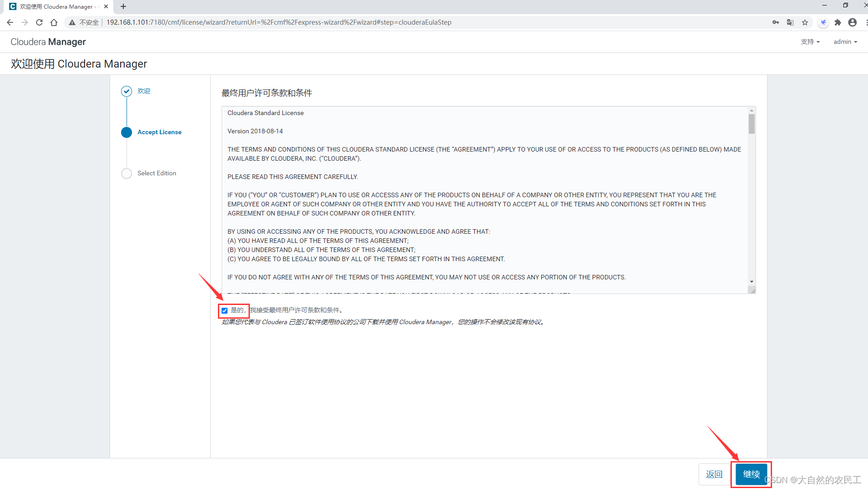Click the Version 2018-08-14 text

tap(255, 131)
